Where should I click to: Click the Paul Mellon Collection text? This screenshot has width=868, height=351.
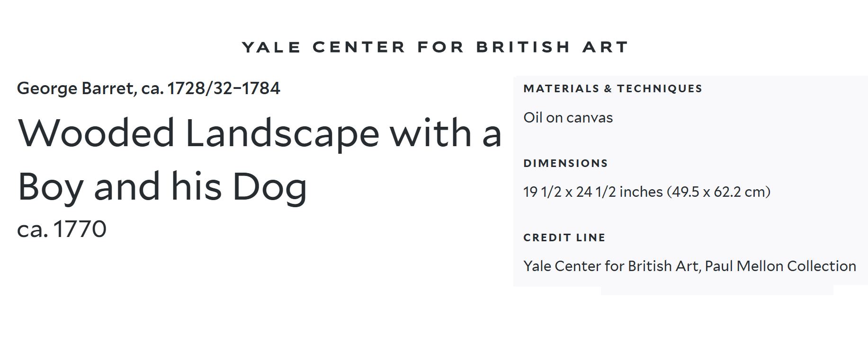point(780,266)
